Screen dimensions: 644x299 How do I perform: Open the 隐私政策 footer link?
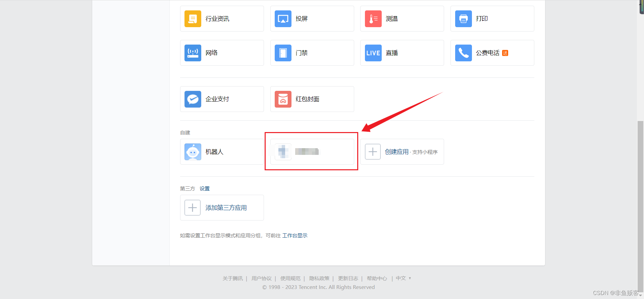tap(319, 279)
